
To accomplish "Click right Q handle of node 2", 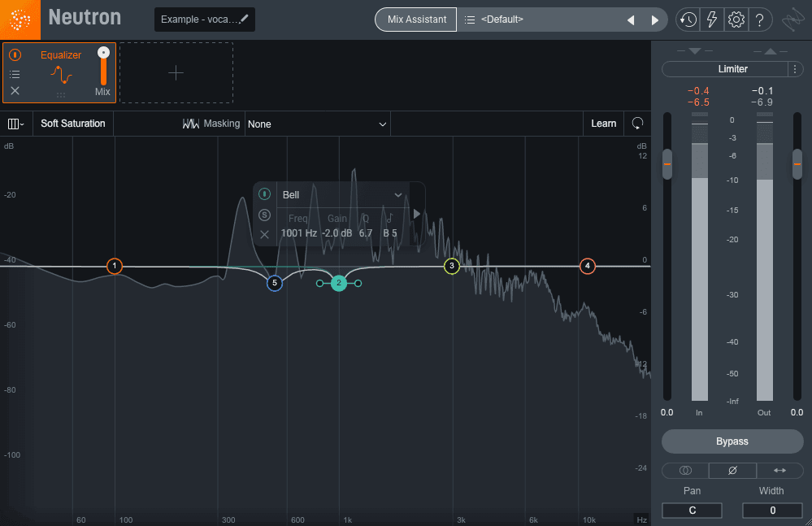I will 358,283.
